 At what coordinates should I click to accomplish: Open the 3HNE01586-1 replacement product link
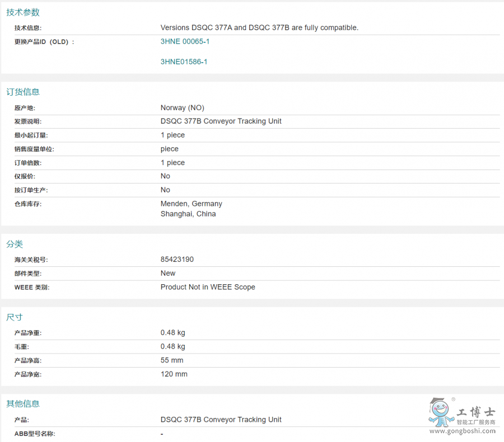click(184, 62)
